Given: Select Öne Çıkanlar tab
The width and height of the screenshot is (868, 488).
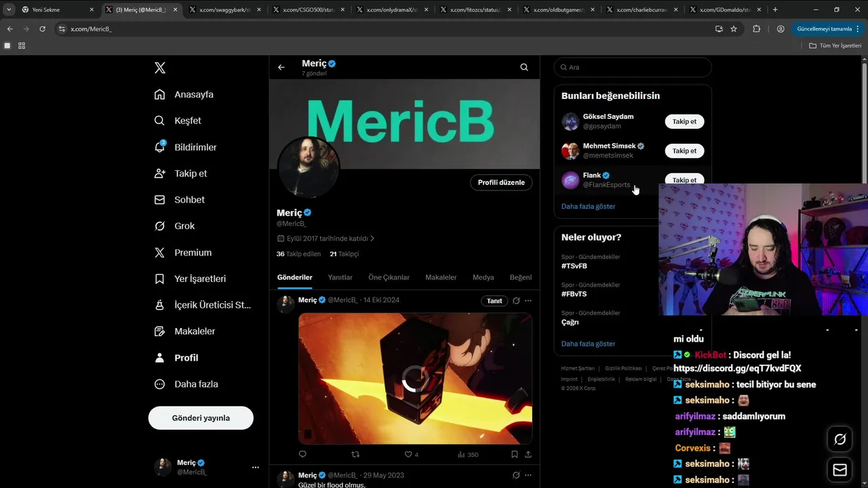Looking at the screenshot, I should coord(389,277).
